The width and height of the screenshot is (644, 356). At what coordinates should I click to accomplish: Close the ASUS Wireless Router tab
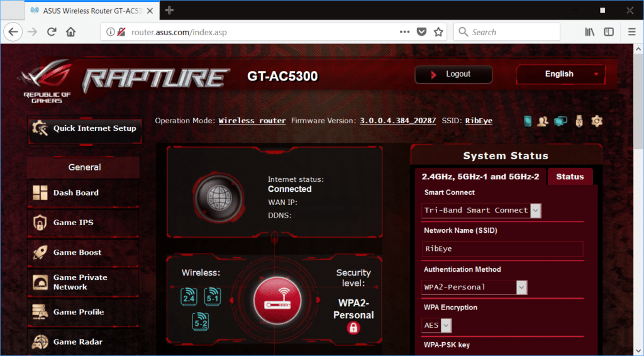150,11
